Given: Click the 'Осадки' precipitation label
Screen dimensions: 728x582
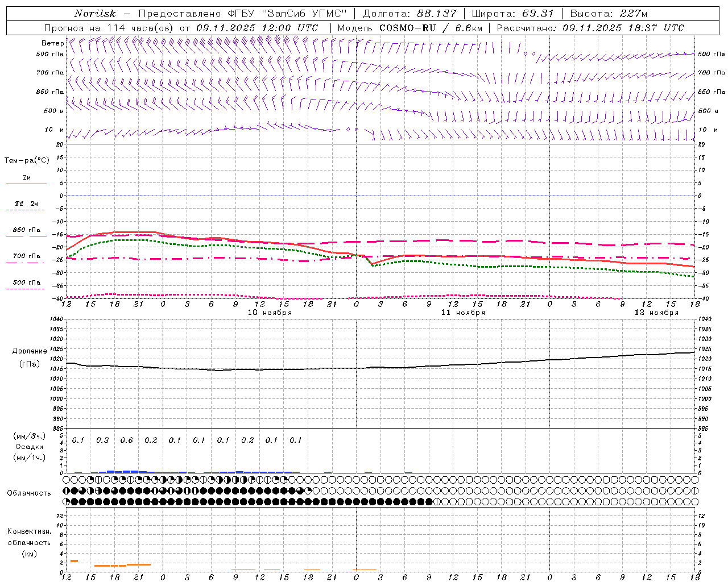Looking at the screenshot, I should click(x=29, y=447).
